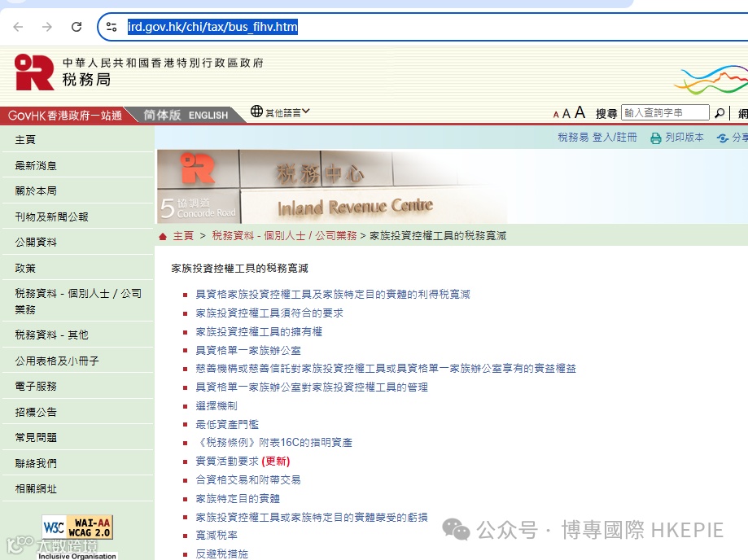Click page heading 家族投資控權工具的稅務寬減
748x560 pixels.
(239, 269)
